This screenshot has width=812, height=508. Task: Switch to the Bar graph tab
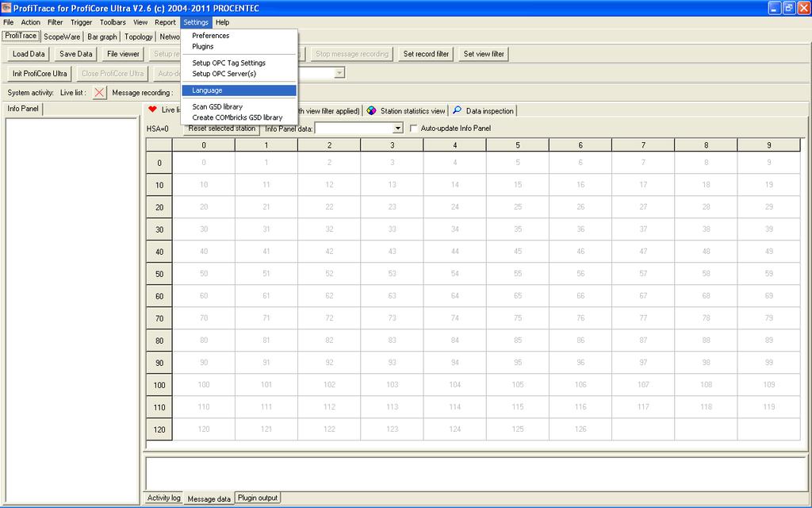[x=102, y=37]
